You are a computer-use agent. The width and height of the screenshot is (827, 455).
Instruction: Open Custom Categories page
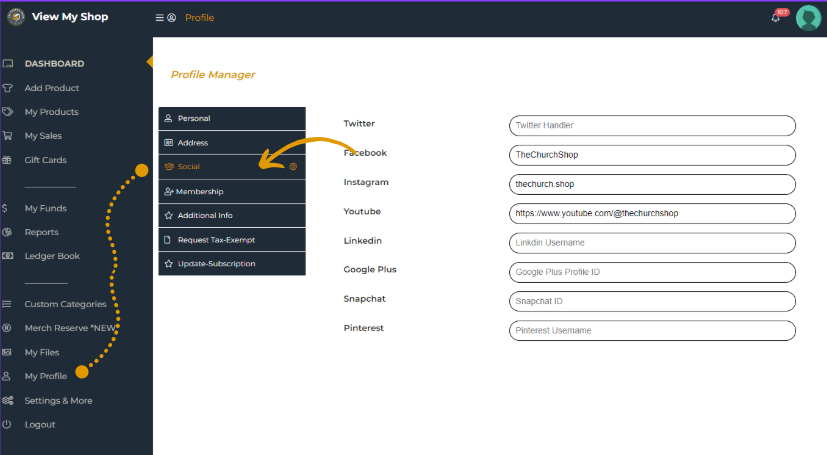65,304
